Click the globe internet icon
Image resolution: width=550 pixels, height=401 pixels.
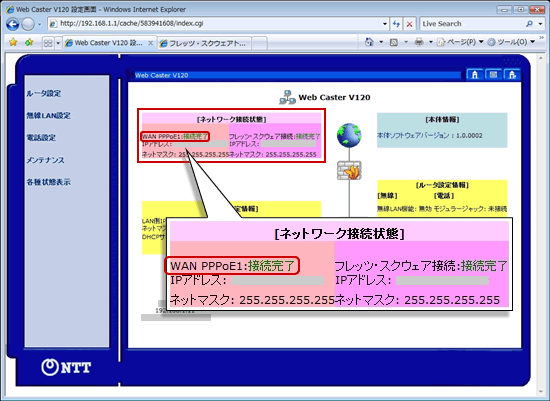click(349, 135)
